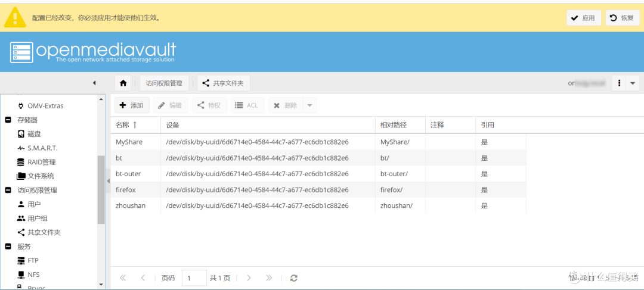
Task: Sort by 设备 column header
Action: pyautogui.click(x=268, y=125)
